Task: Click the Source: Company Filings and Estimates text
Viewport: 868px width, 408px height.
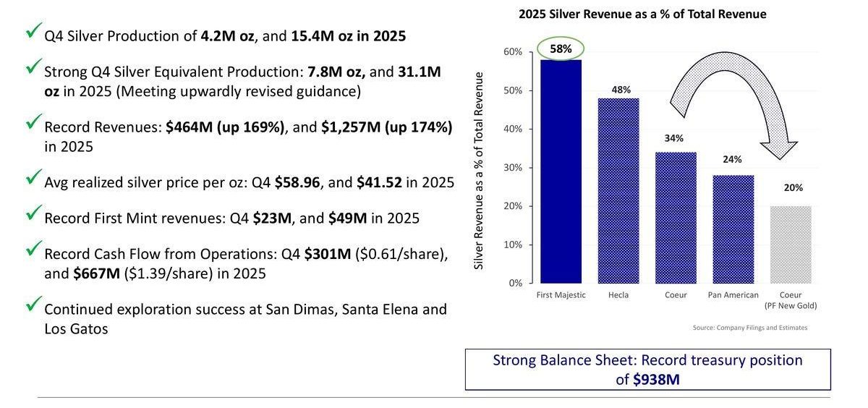Action: tap(749, 328)
